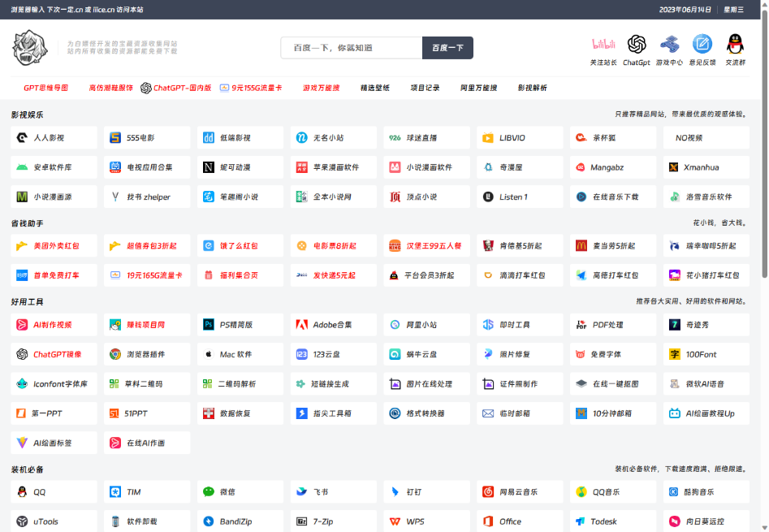This screenshot has width=769, height=532.
Task: Select the GPT思维导图 nav item
Action: [46, 88]
